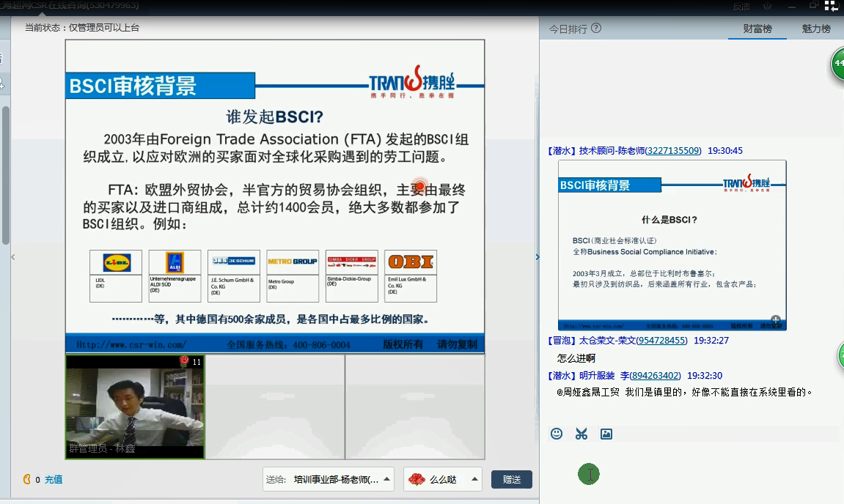Open the BSCI slide image in chat
The height and width of the screenshot is (504, 844).
pos(672,245)
